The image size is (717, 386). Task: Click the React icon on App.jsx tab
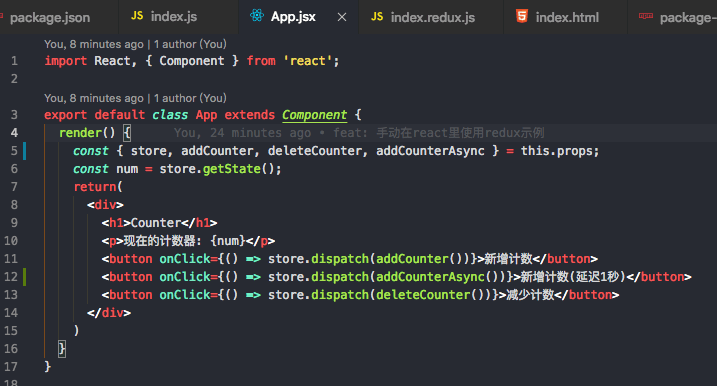[257, 16]
